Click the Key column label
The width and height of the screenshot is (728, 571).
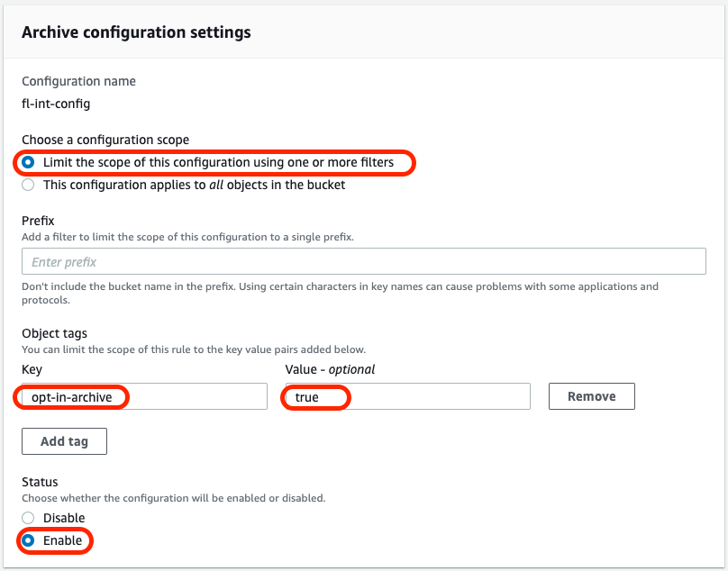32,369
